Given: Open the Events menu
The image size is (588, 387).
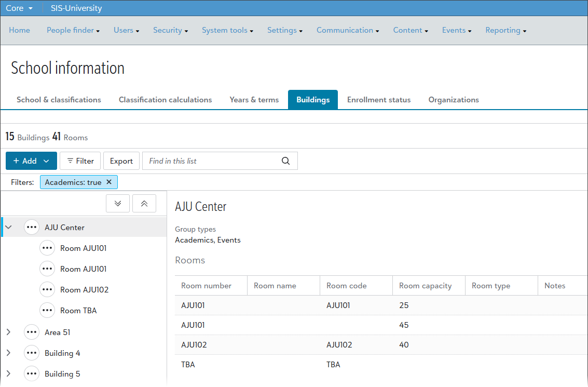Looking at the screenshot, I should coord(457,31).
